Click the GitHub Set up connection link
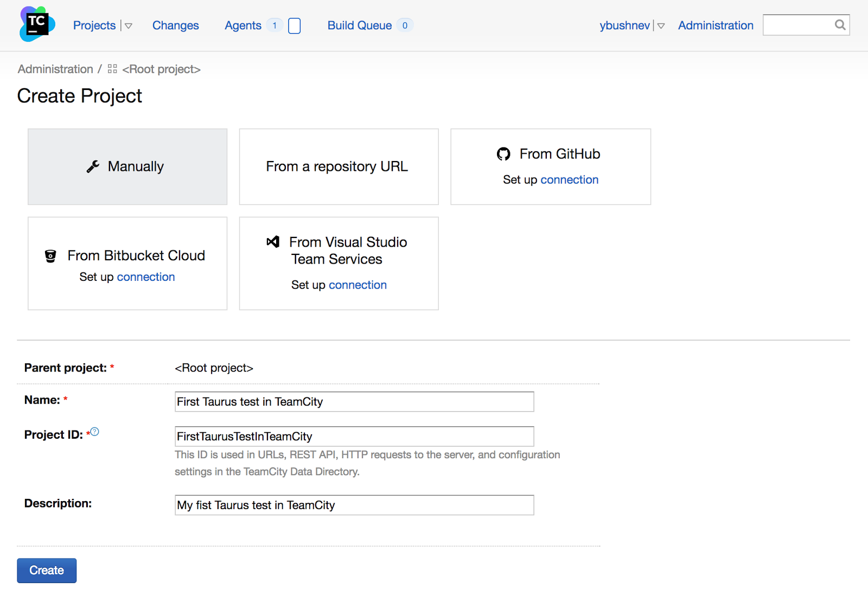This screenshot has height=609, width=868. (569, 180)
